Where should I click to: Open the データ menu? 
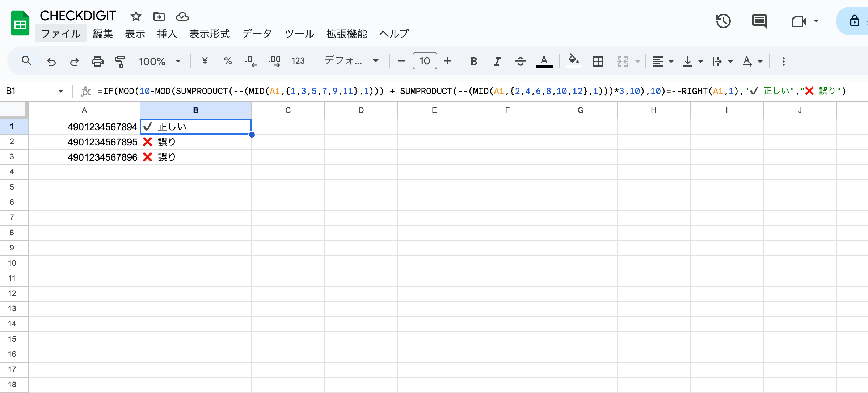point(257,34)
